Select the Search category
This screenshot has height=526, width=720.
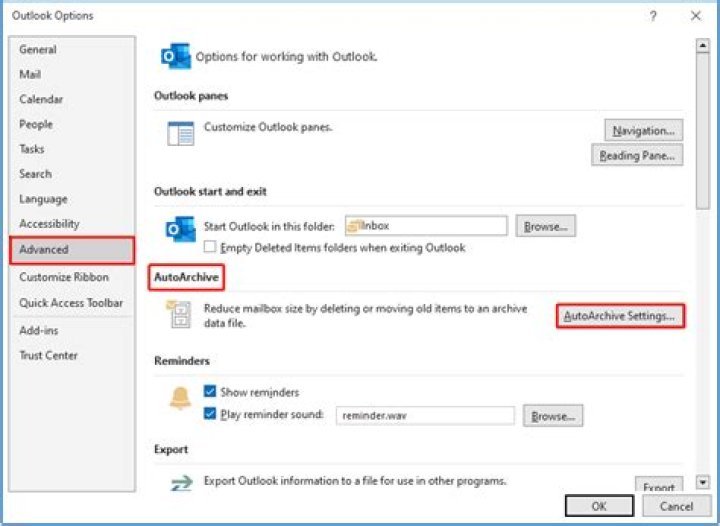[72, 174]
